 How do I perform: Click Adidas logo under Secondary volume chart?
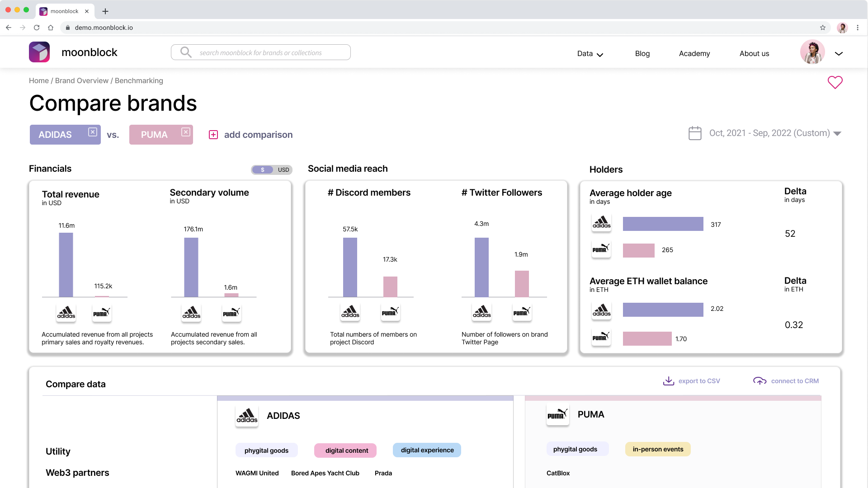(191, 313)
